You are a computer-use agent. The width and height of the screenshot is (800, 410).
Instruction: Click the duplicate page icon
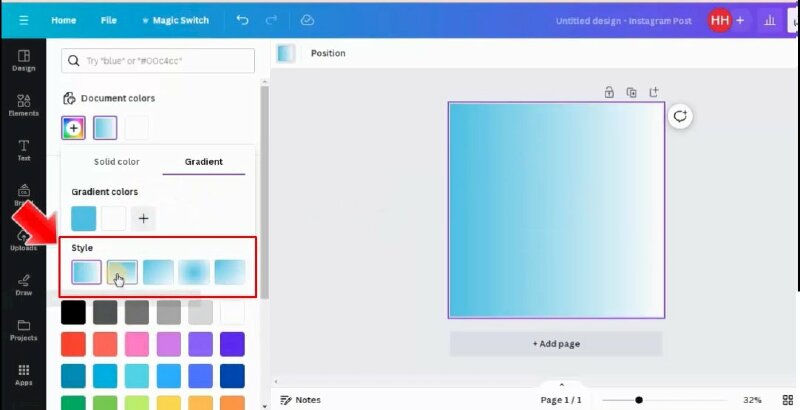click(x=631, y=92)
